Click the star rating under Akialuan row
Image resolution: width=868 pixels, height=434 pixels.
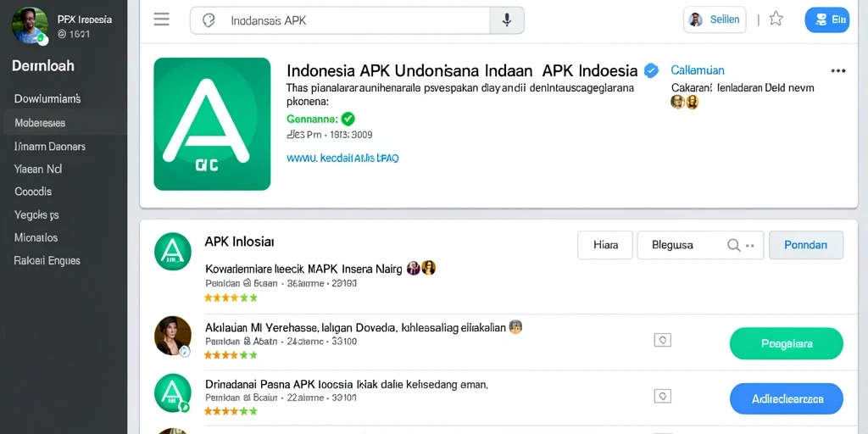click(231, 355)
